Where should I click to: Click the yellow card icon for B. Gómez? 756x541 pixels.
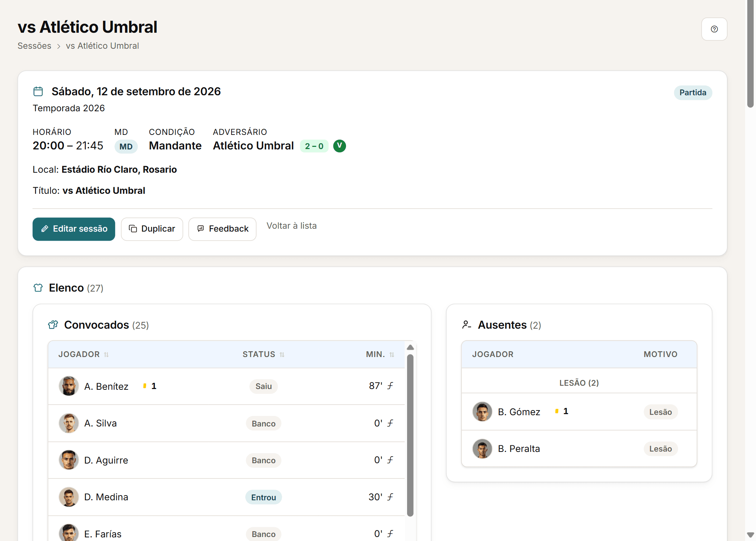coord(557,411)
